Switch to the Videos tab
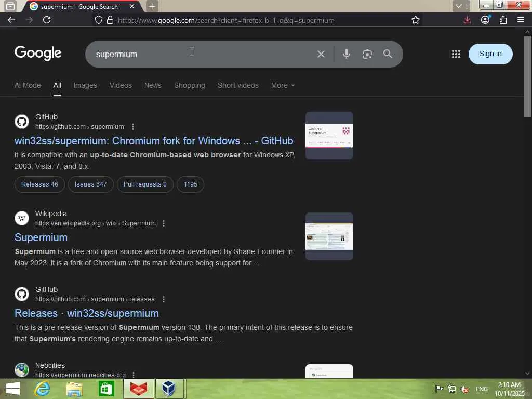This screenshot has width=532, height=399. pyautogui.click(x=121, y=86)
